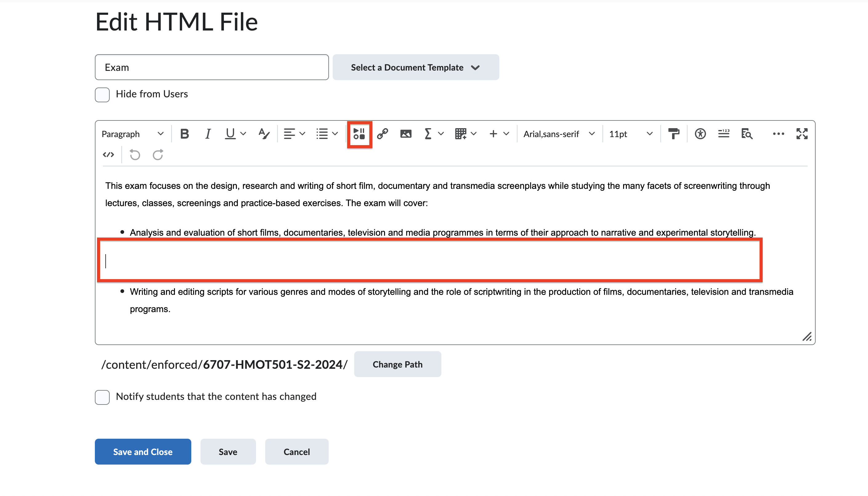Insert a Quicklink
The width and height of the screenshot is (868, 496).
(383, 133)
